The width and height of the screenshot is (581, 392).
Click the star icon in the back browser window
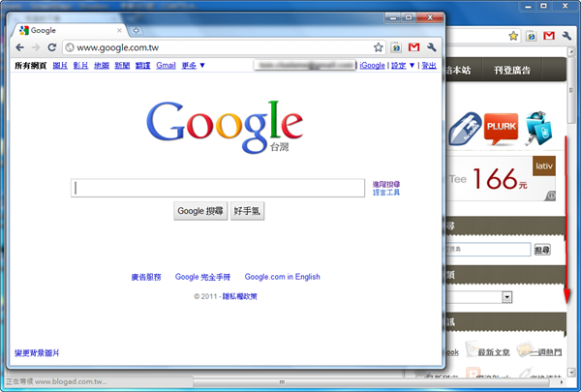click(513, 36)
